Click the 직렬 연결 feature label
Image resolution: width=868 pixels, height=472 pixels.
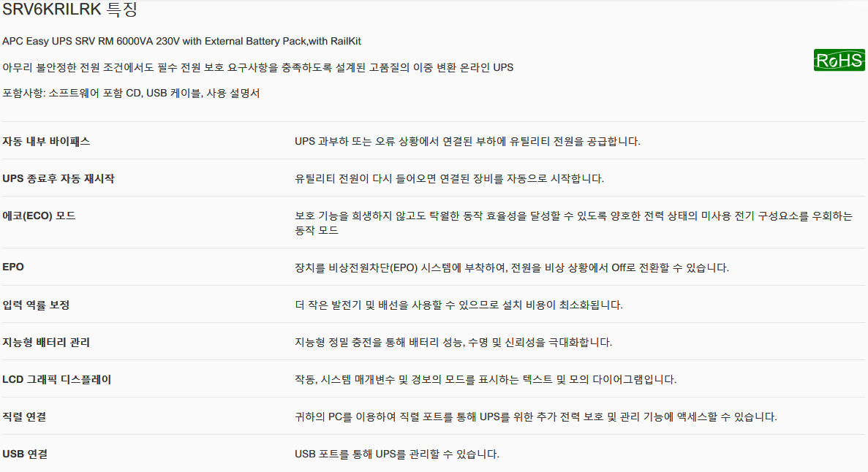point(24,416)
